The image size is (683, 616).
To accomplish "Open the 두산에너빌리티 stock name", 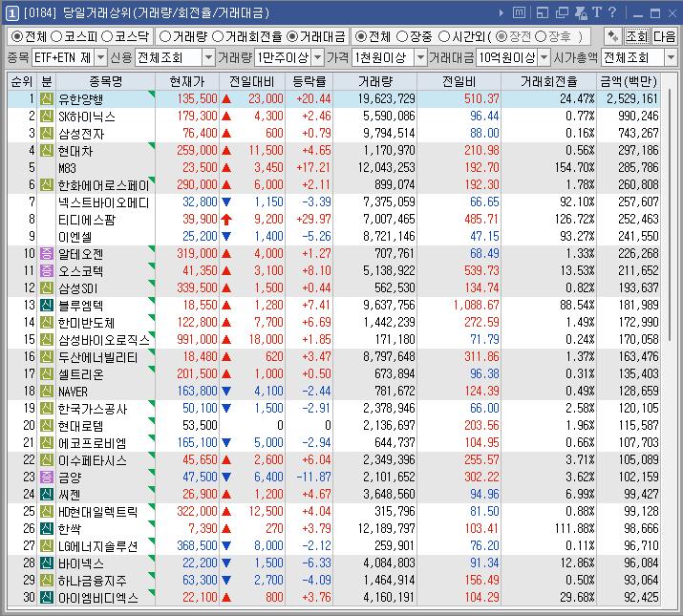I will point(98,357).
